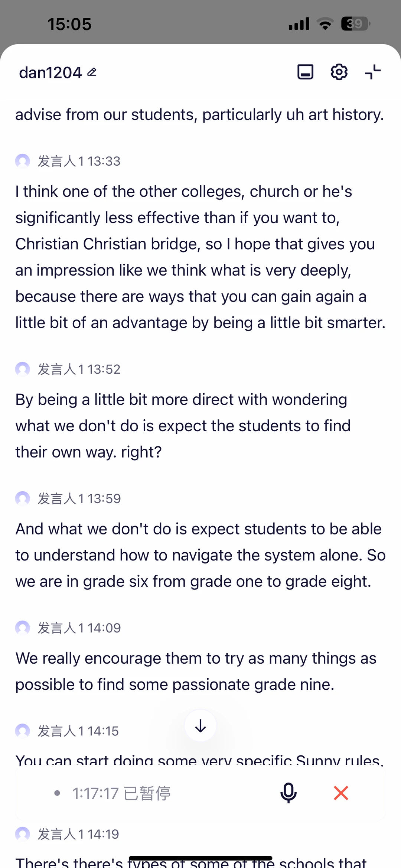Open the subtitle display panel icon
The height and width of the screenshot is (868, 401).
coord(305,72)
